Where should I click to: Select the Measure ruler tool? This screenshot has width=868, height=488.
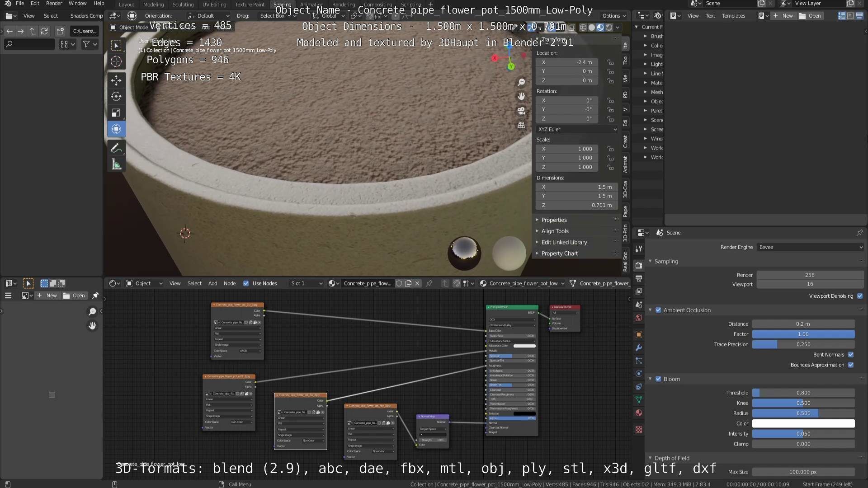point(116,164)
